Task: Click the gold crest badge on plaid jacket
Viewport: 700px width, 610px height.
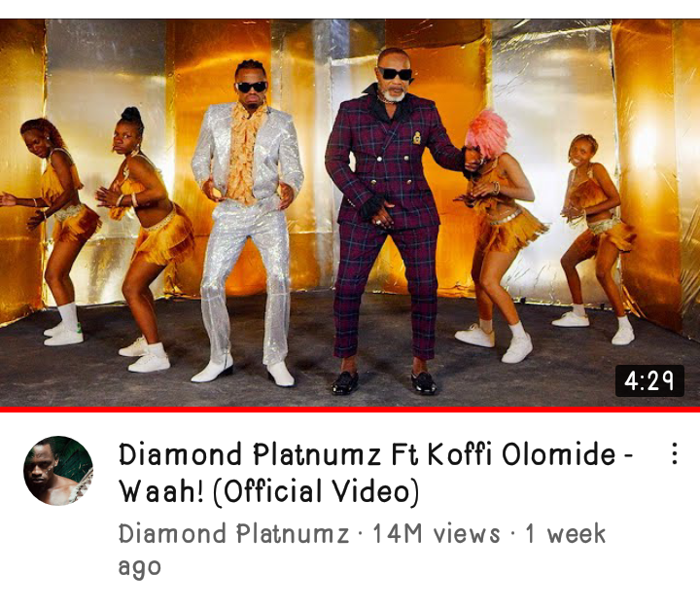Action: 416,138
